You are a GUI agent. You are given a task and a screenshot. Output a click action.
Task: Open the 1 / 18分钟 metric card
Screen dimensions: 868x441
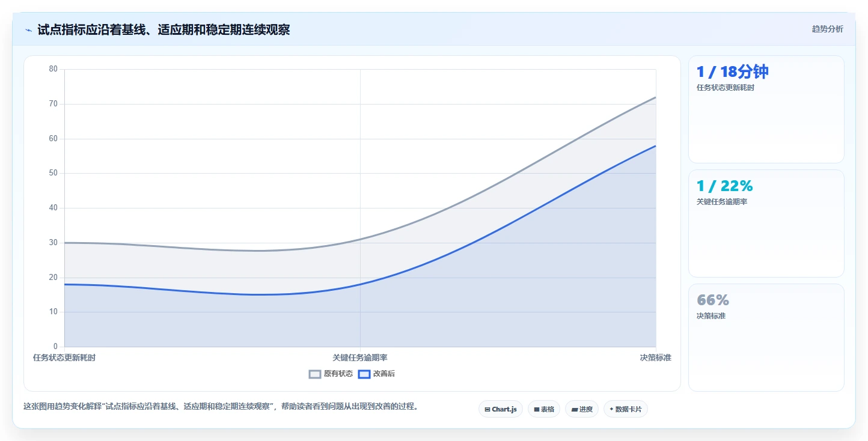coord(766,109)
